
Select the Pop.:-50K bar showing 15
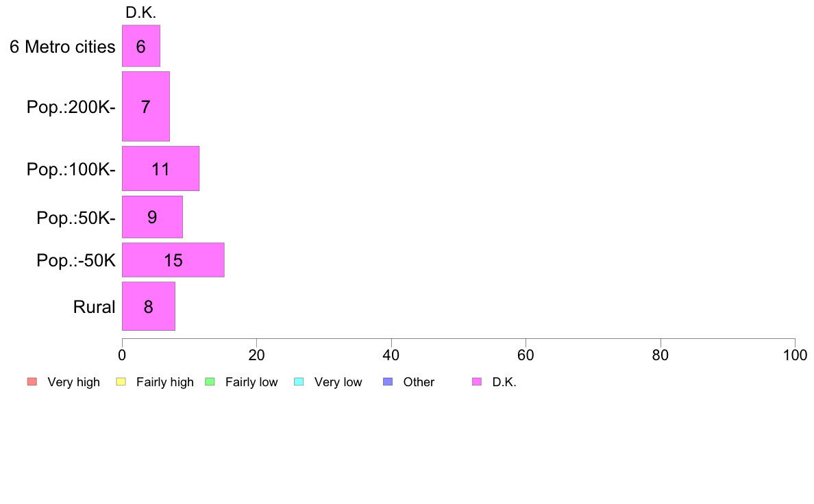pos(173,260)
